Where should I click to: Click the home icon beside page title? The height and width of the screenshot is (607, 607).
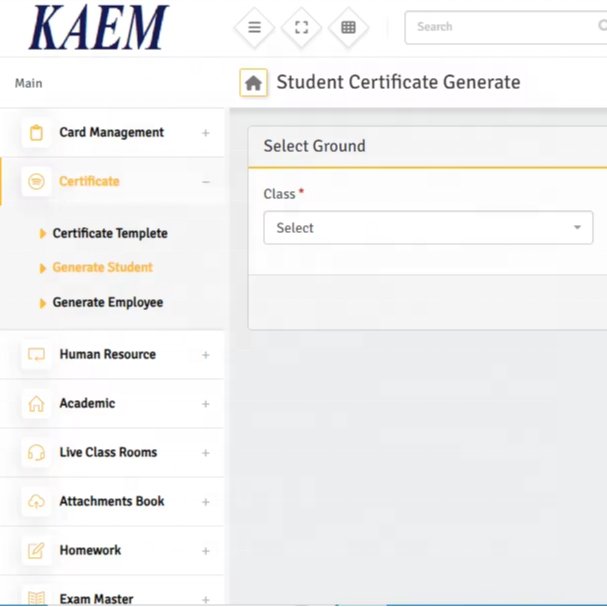tap(253, 83)
